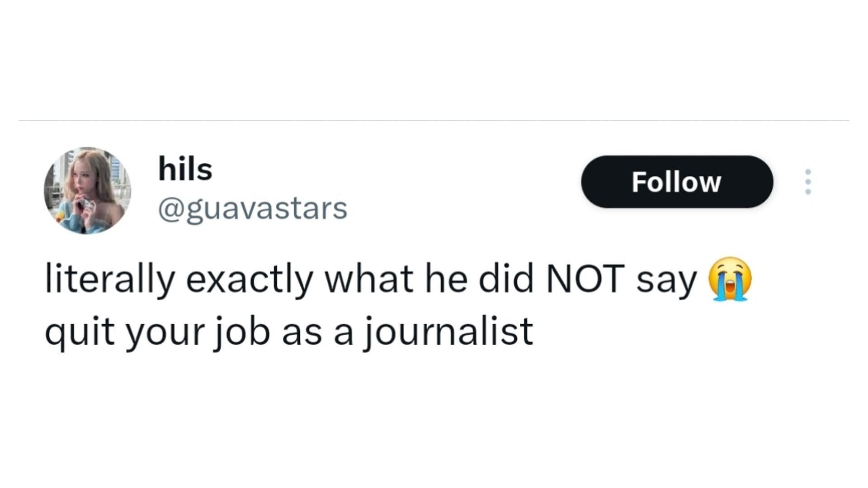Click the middle dot of the options icon

click(808, 182)
